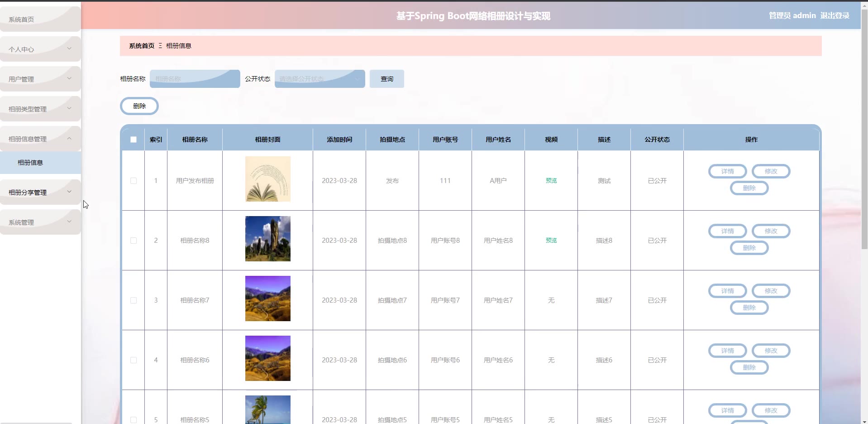
Task: Click the 查询 search button
Action: click(x=386, y=79)
